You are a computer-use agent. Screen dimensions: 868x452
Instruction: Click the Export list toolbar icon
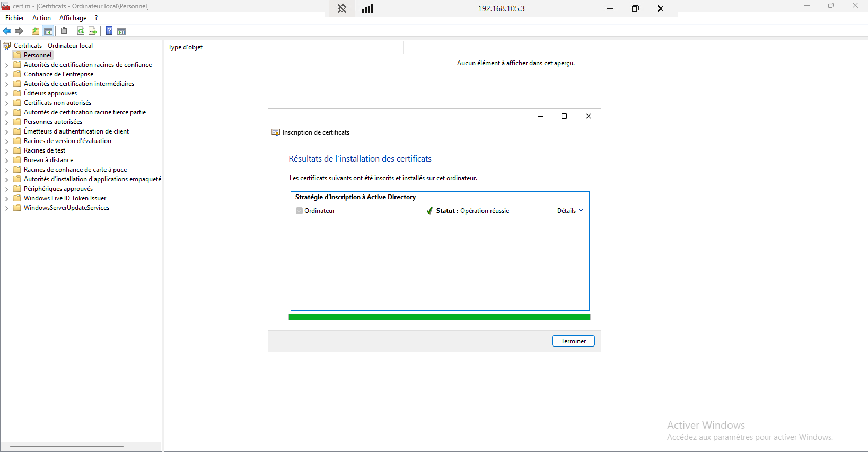click(93, 31)
